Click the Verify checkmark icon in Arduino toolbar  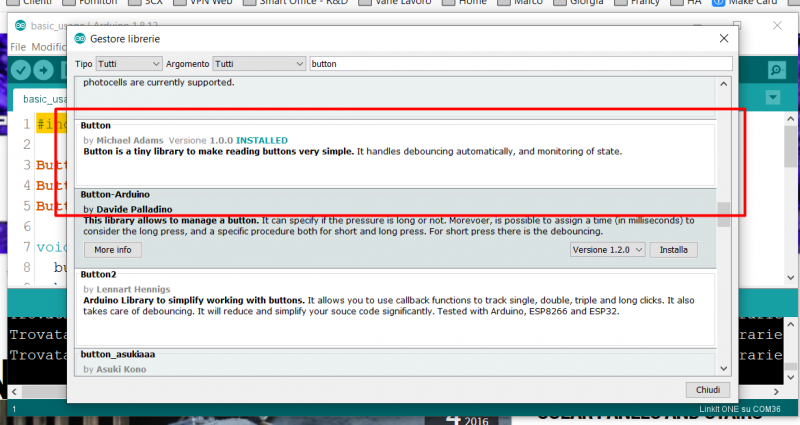(x=20, y=70)
